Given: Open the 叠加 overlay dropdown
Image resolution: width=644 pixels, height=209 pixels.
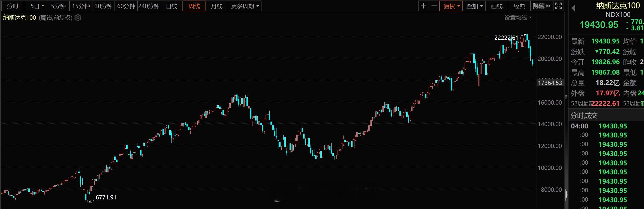Looking at the screenshot, I should pyautogui.click(x=474, y=6).
